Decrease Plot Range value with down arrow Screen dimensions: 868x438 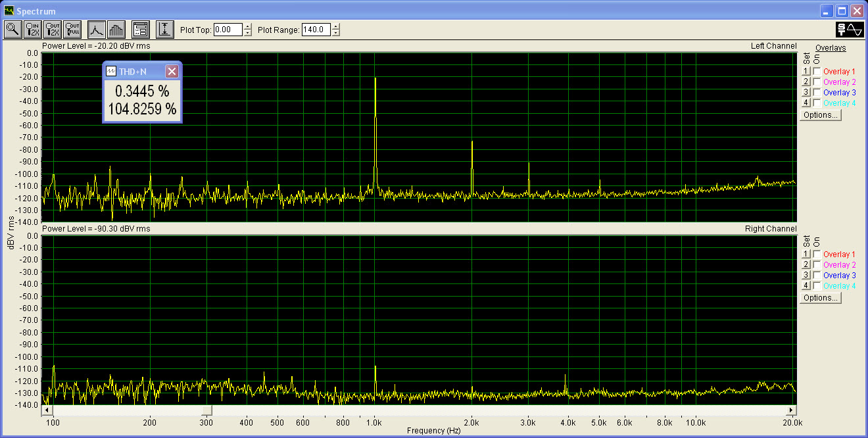click(x=336, y=33)
